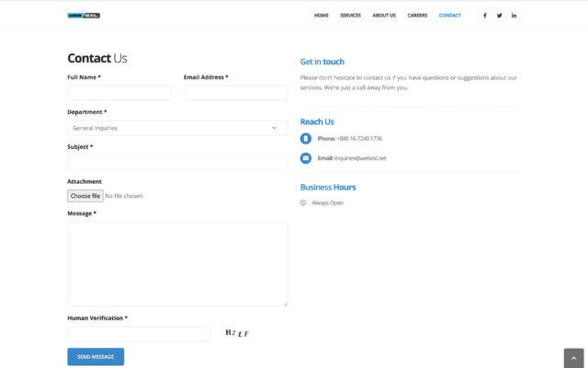Open the Twitter social icon link
Viewport: 588px width, 368px height.
tap(500, 16)
